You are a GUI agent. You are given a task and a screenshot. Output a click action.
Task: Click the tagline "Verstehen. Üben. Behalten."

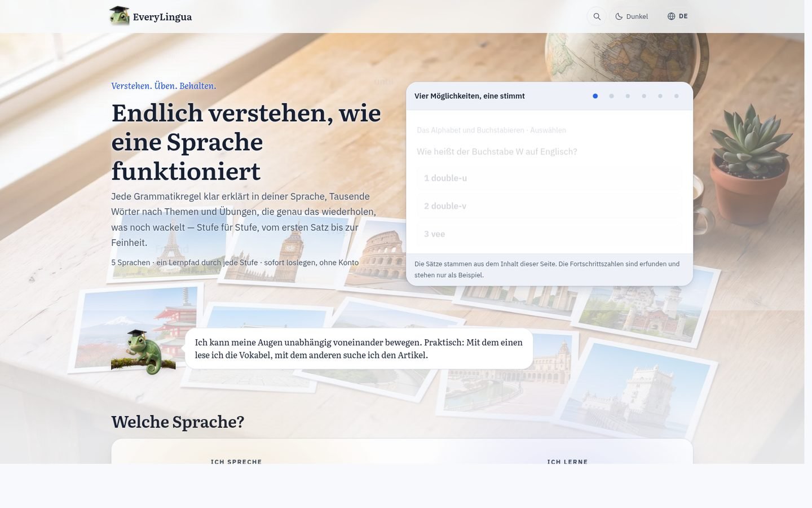coord(164,86)
